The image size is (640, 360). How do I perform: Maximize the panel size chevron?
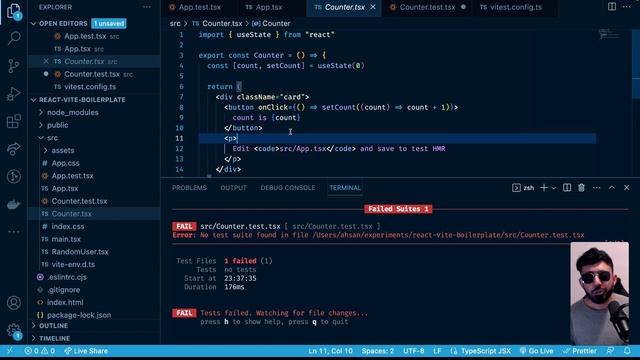pyautogui.click(x=611, y=188)
